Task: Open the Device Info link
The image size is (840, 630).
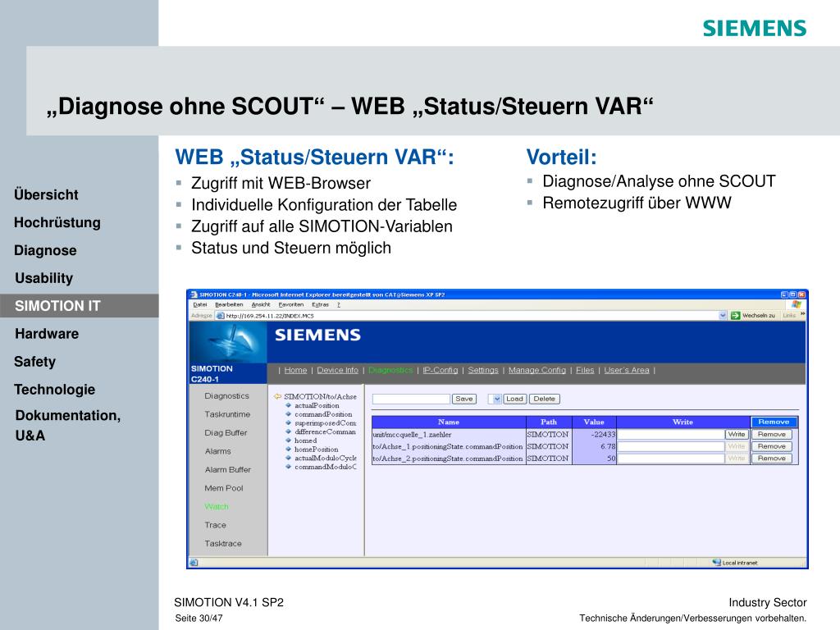Action: [x=337, y=370]
